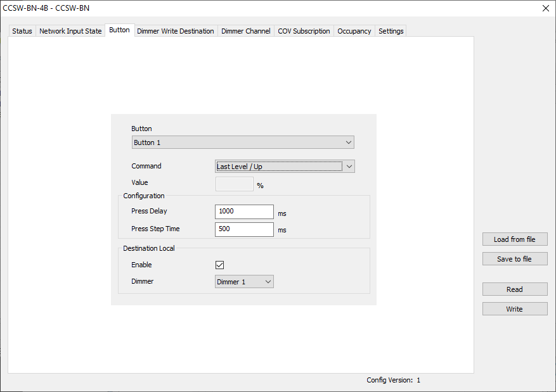This screenshot has width=556, height=392.
Task: Open the Dimmer Write Destination tab
Action: pos(176,31)
